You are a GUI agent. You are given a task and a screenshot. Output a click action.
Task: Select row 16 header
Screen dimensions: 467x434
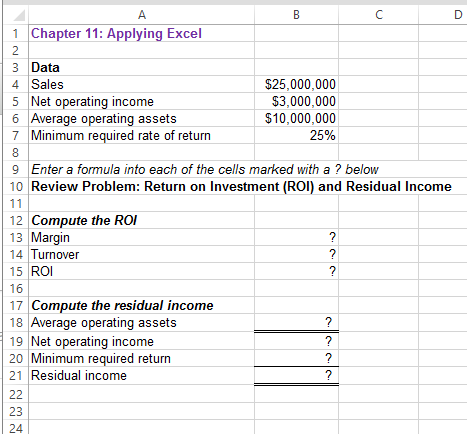coord(15,288)
